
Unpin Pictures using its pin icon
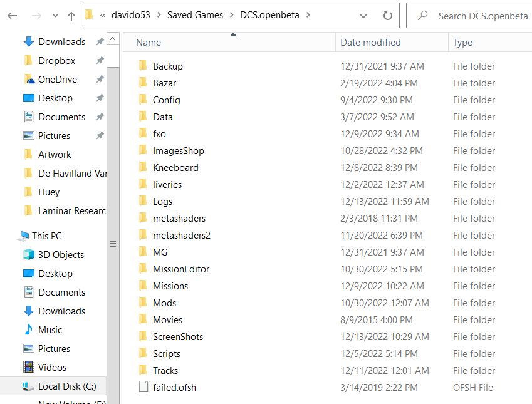(100, 136)
